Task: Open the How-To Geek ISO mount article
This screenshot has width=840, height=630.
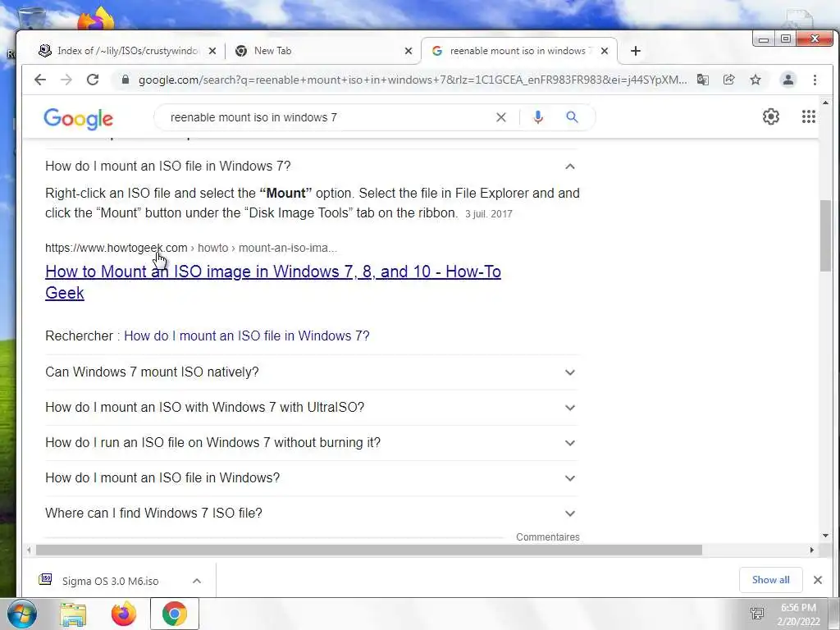Action: click(272, 282)
